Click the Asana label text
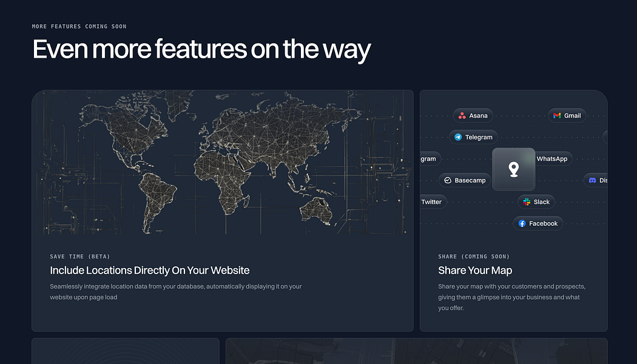This screenshot has height=364, width=637. coord(478,116)
